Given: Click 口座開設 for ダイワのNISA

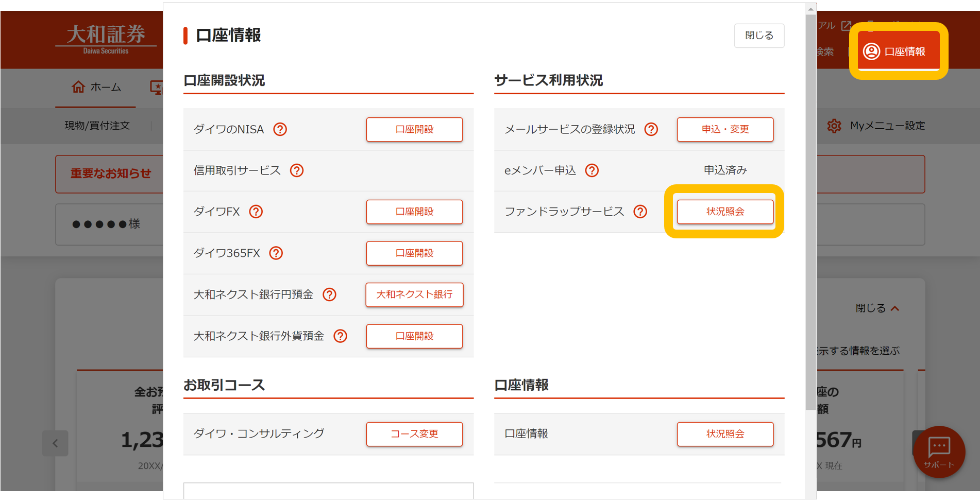Looking at the screenshot, I should (x=414, y=129).
